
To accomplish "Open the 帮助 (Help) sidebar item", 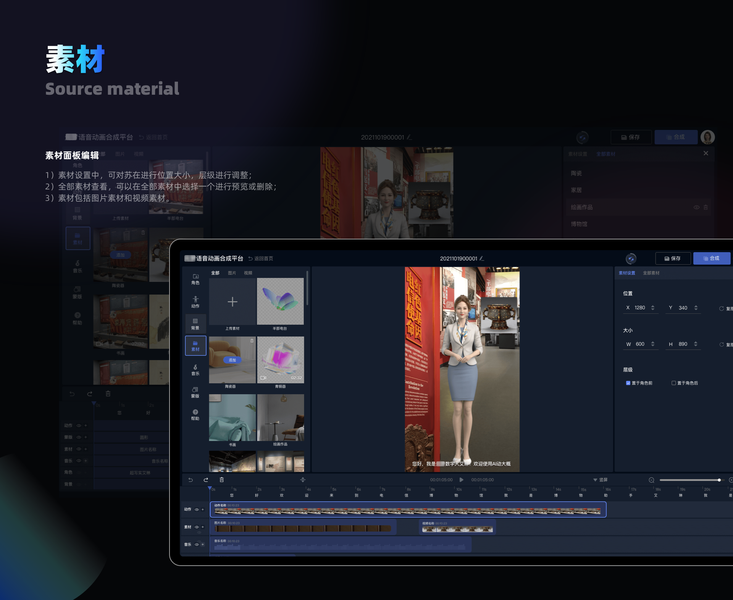I will click(x=195, y=414).
